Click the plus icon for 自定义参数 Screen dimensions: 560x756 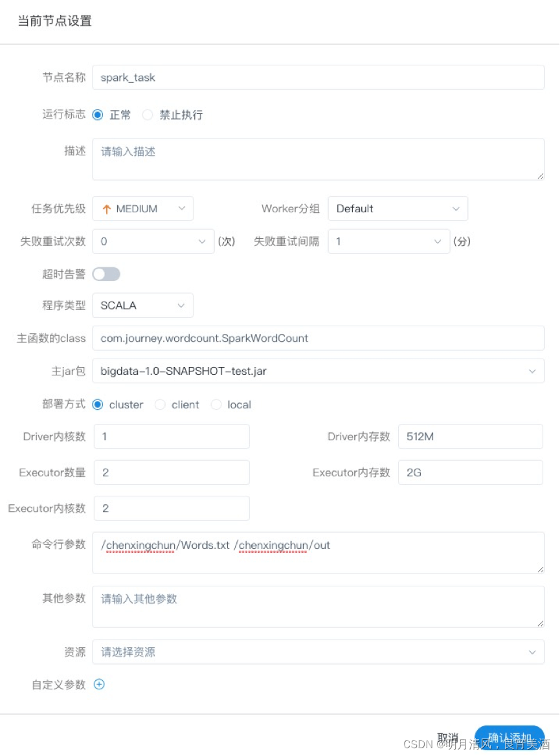(99, 684)
